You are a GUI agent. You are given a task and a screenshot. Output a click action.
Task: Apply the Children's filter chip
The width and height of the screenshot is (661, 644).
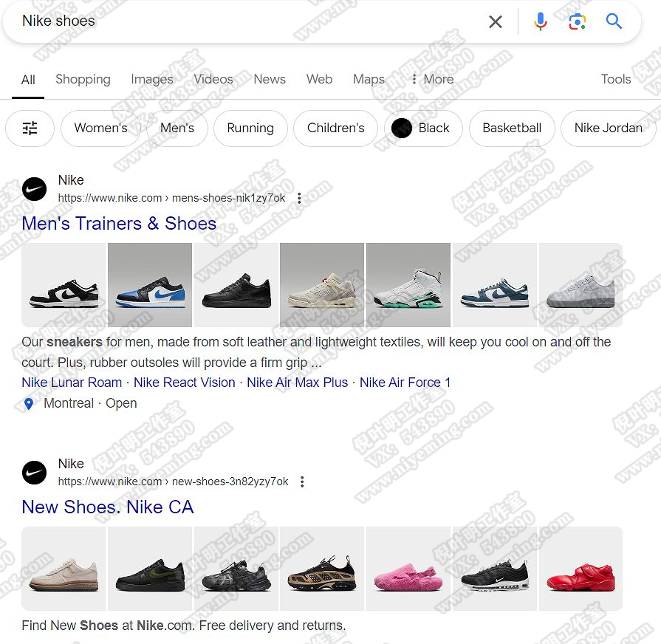[335, 128]
